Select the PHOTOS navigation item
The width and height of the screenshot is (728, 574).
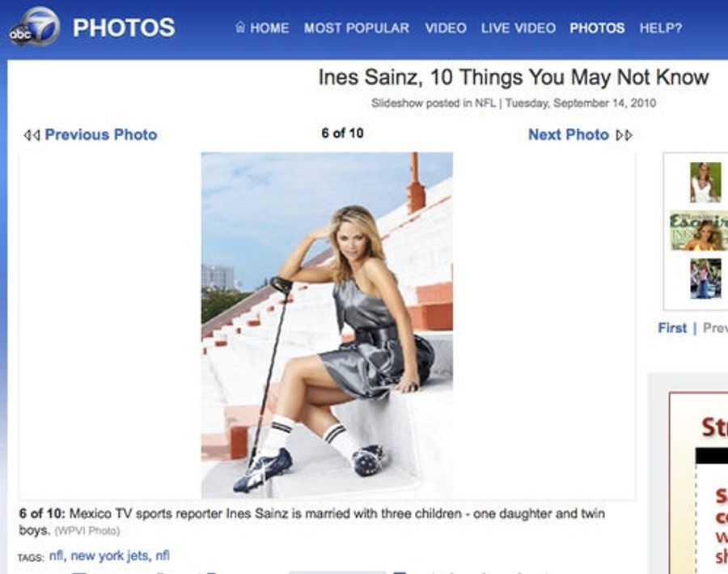pos(597,28)
